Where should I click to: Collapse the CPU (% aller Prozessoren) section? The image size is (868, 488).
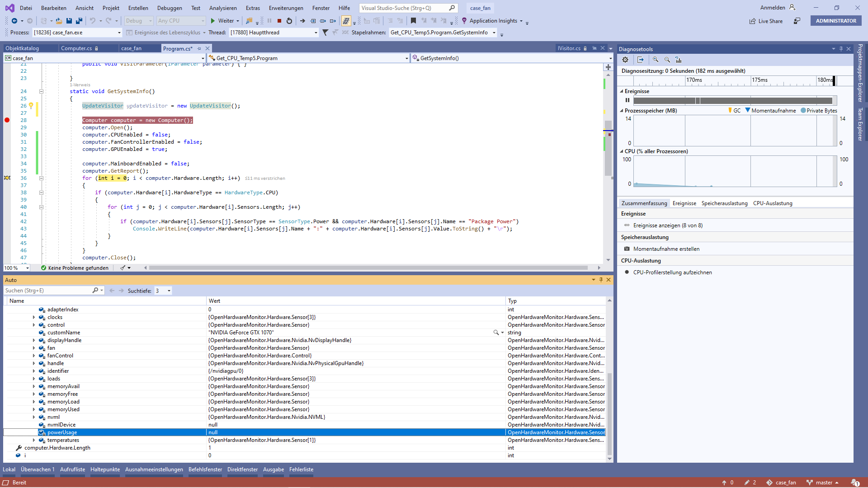pos(622,151)
